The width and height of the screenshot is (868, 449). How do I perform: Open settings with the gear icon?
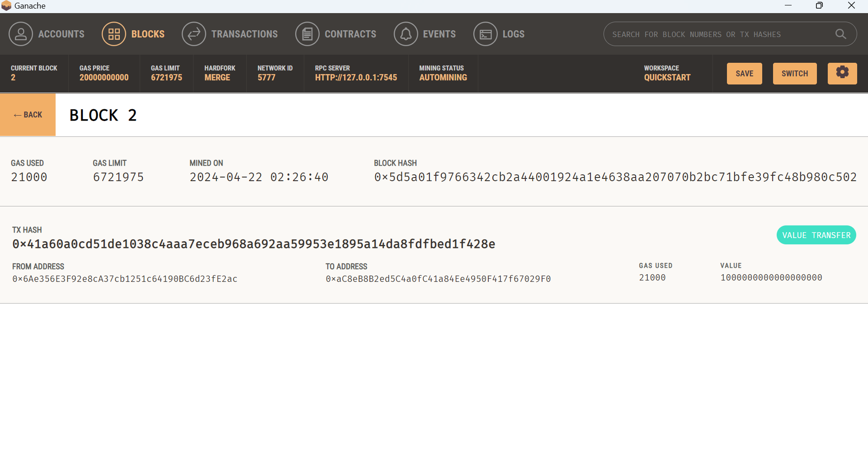point(842,73)
